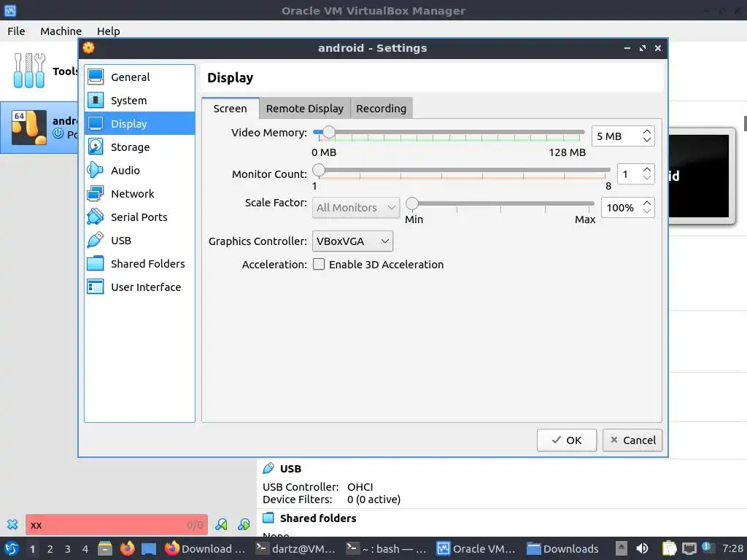Switch to the Screen tab
The image size is (747, 560).
point(230,109)
